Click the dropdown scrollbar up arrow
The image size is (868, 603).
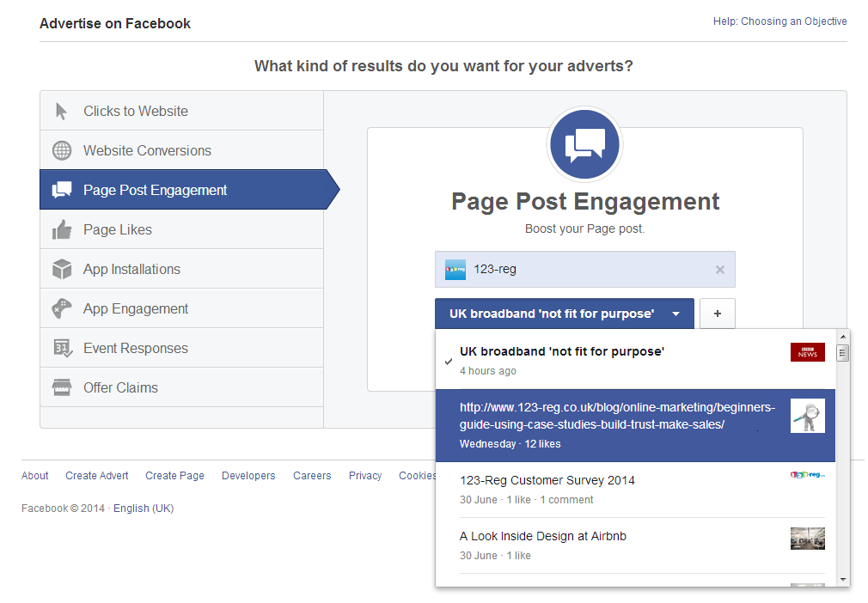(x=842, y=337)
